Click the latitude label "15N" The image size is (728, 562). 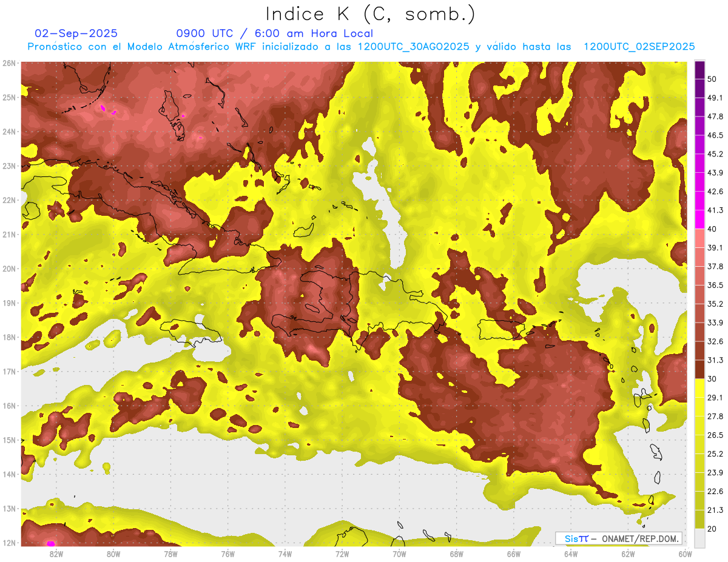(9, 440)
